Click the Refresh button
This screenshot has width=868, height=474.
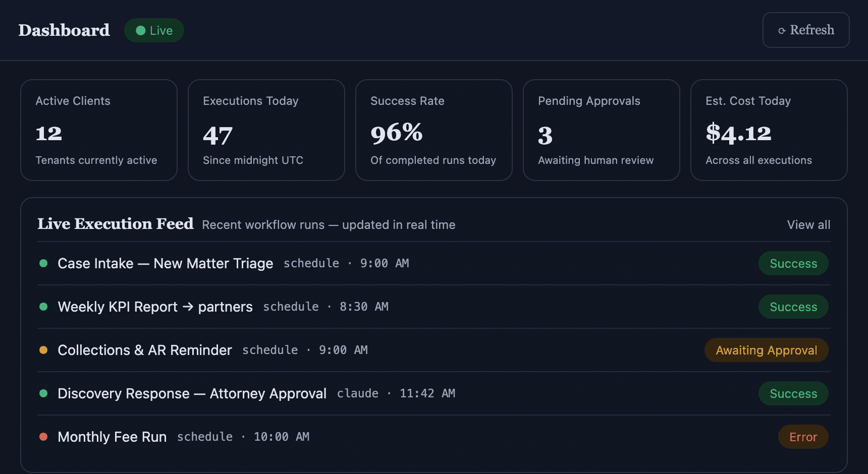[806, 30]
